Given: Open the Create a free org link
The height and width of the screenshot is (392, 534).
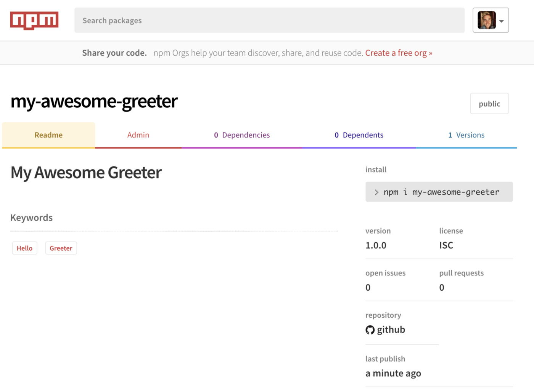Looking at the screenshot, I should [x=398, y=53].
